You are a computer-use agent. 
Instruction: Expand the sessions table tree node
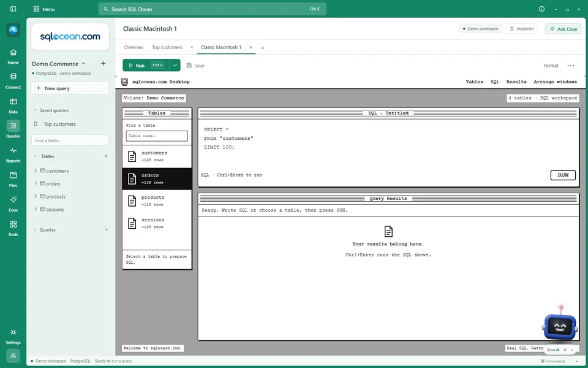pos(36,209)
